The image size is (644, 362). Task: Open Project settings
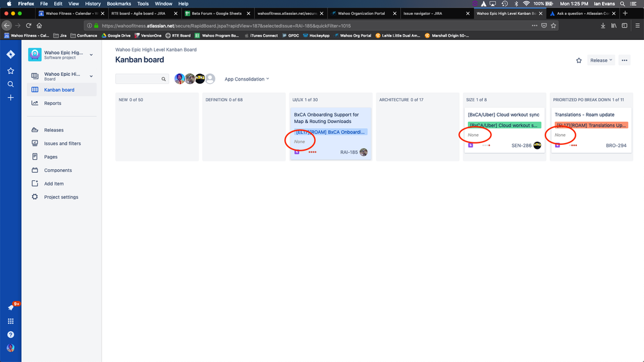[x=62, y=197]
